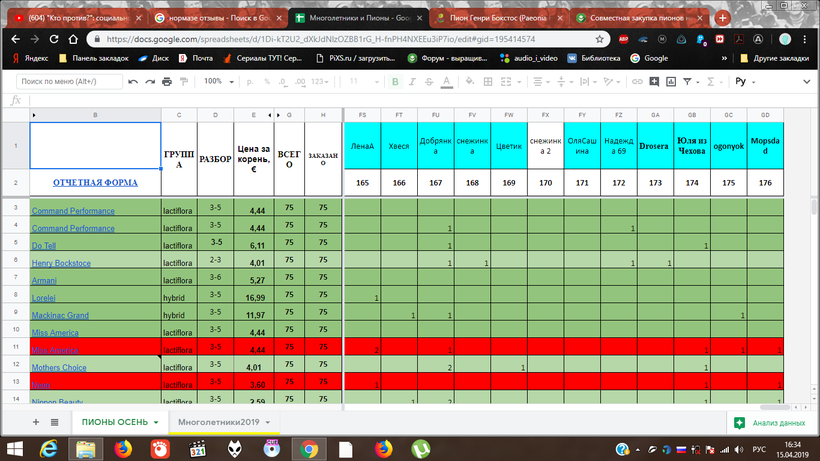Click the undo arrow in toolbar
The image size is (820, 461).
click(x=133, y=81)
